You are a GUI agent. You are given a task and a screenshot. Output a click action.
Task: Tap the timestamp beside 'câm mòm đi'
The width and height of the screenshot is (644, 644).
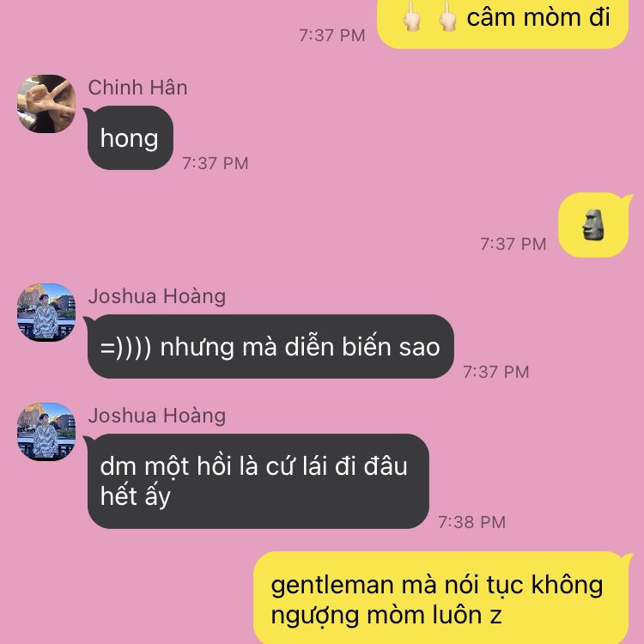click(331, 35)
